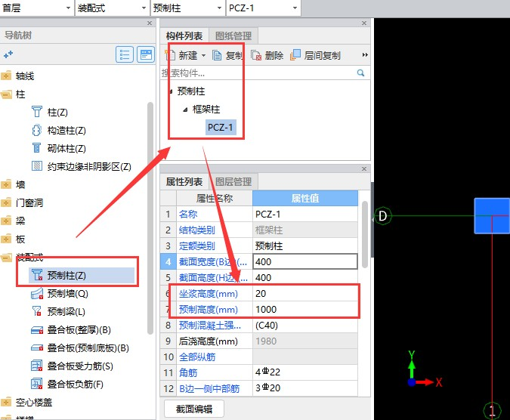This screenshot has width=510, height=420.
Task: Expand the 板 folder
Action: coord(5,239)
